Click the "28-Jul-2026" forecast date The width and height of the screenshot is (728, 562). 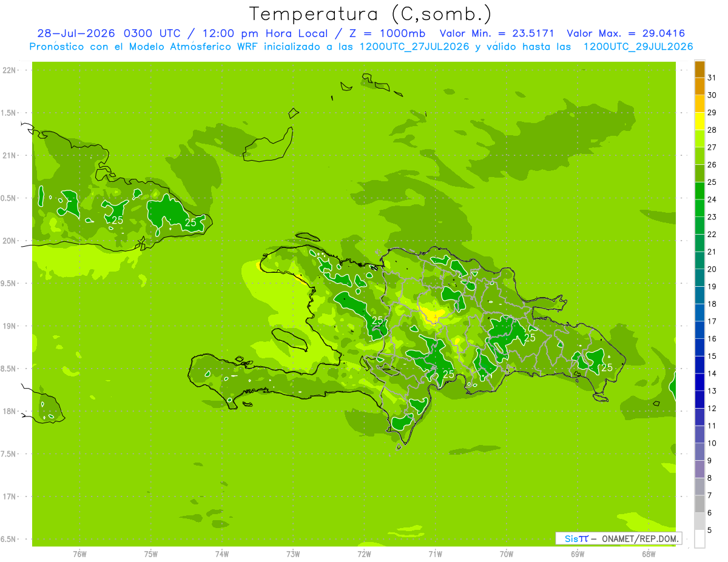coord(76,33)
